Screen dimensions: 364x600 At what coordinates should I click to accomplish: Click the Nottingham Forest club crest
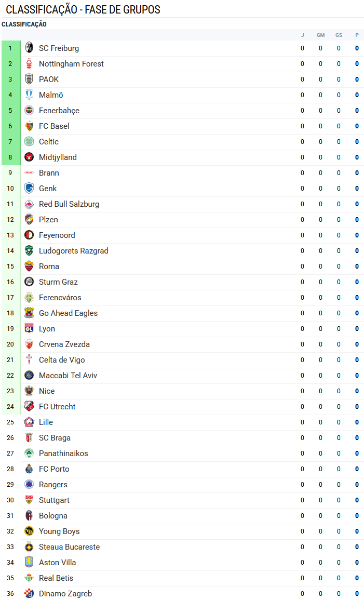(x=29, y=64)
